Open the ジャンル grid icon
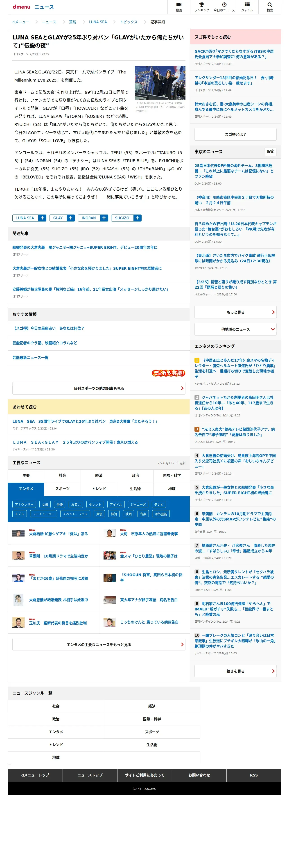The width and height of the screenshot is (289, 868). pos(247,7)
